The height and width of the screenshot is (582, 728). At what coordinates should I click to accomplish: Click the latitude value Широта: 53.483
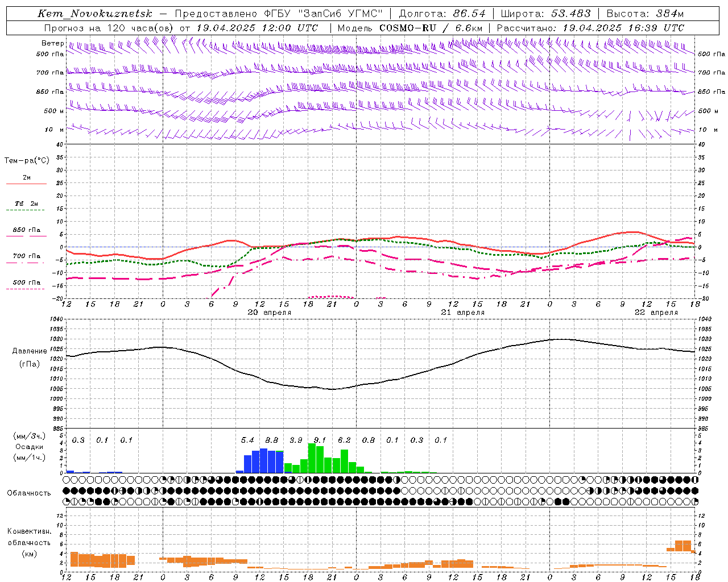click(x=545, y=14)
